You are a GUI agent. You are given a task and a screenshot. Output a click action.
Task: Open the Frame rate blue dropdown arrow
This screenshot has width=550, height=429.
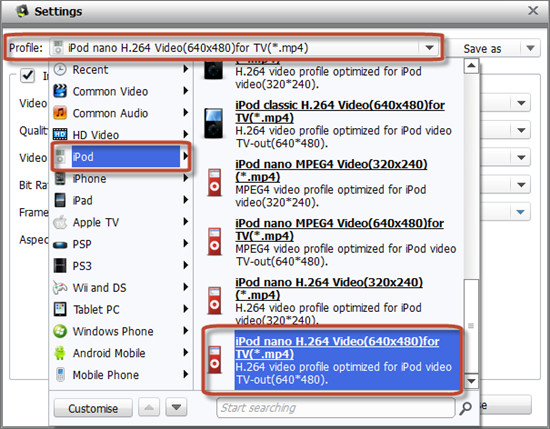[521, 212]
